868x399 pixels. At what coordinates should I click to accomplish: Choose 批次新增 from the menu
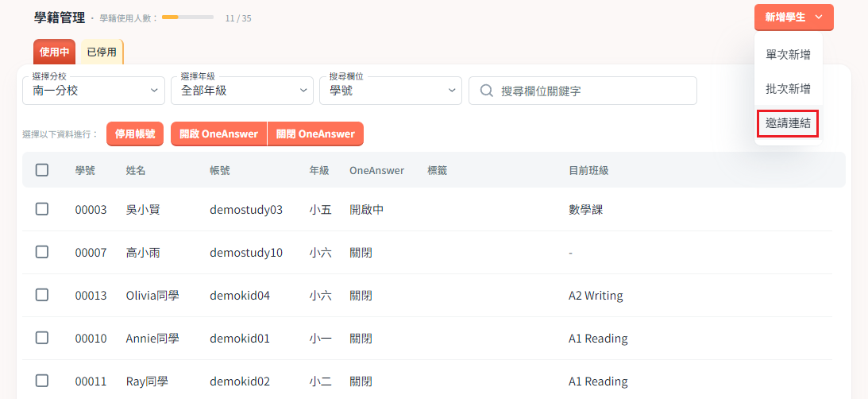click(x=789, y=89)
